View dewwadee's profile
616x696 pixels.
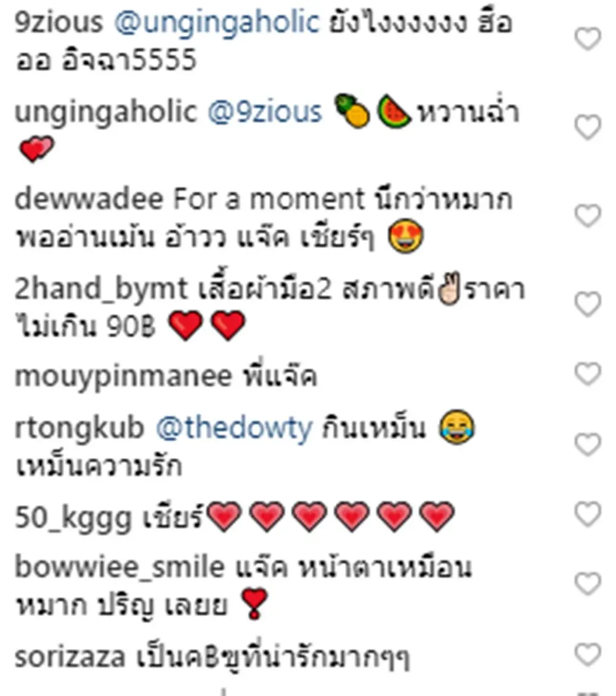tap(89, 199)
